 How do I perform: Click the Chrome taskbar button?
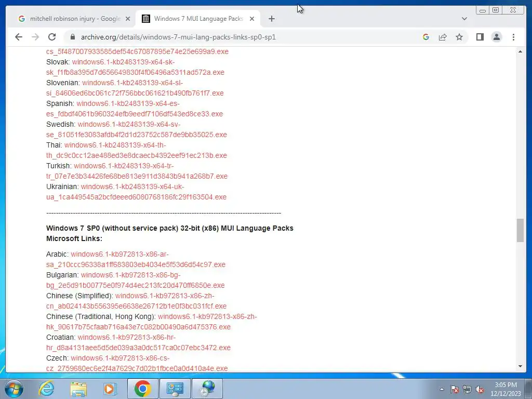142,389
